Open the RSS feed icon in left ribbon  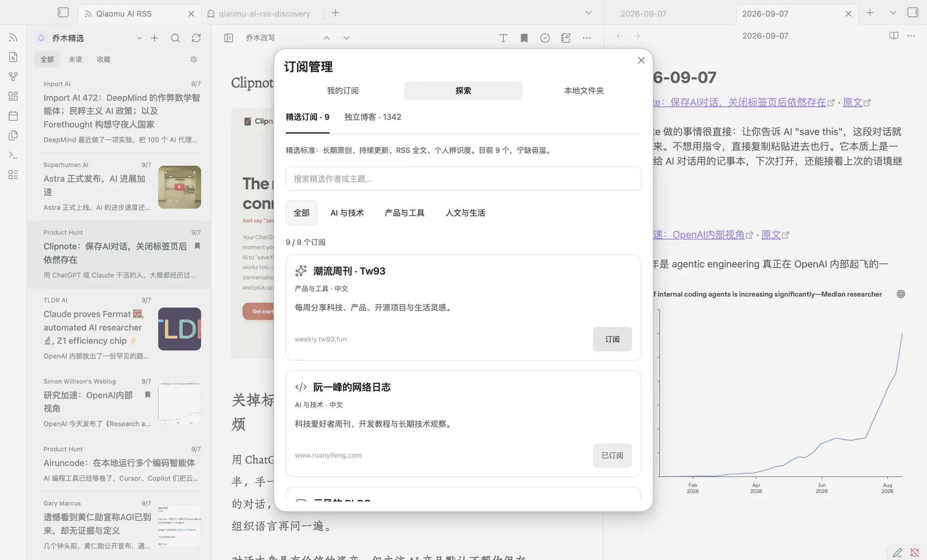click(x=13, y=38)
